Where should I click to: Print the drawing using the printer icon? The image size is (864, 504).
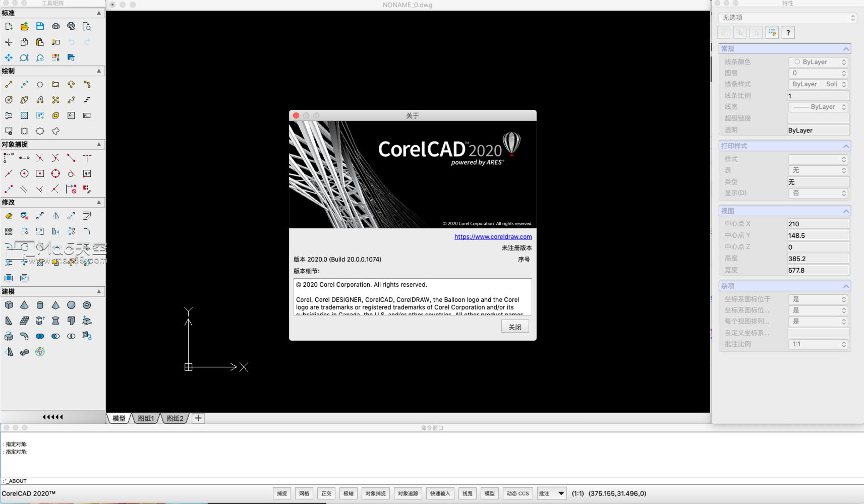55,26
